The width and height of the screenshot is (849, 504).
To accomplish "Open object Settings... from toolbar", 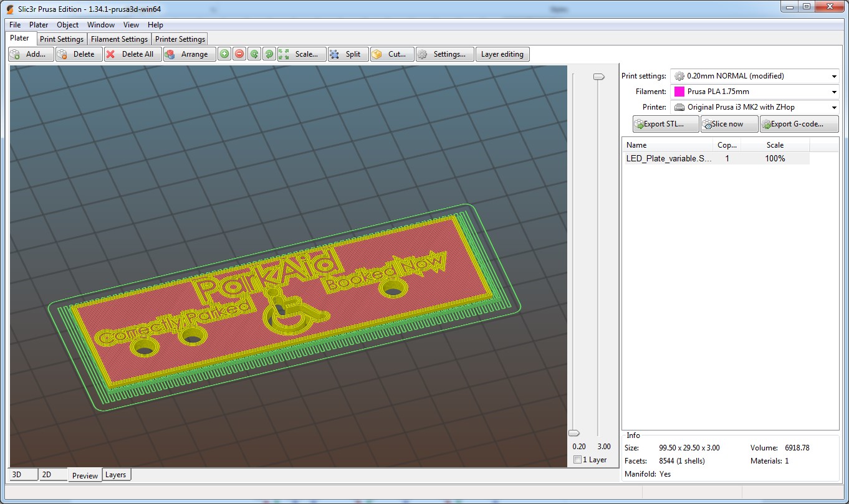I will (x=444, y=54).
